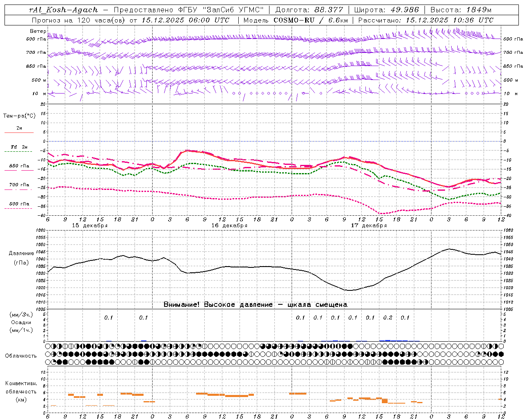
Task: Click the (мм/3ч.) precipitation unit label
Action: pos(21,315)
